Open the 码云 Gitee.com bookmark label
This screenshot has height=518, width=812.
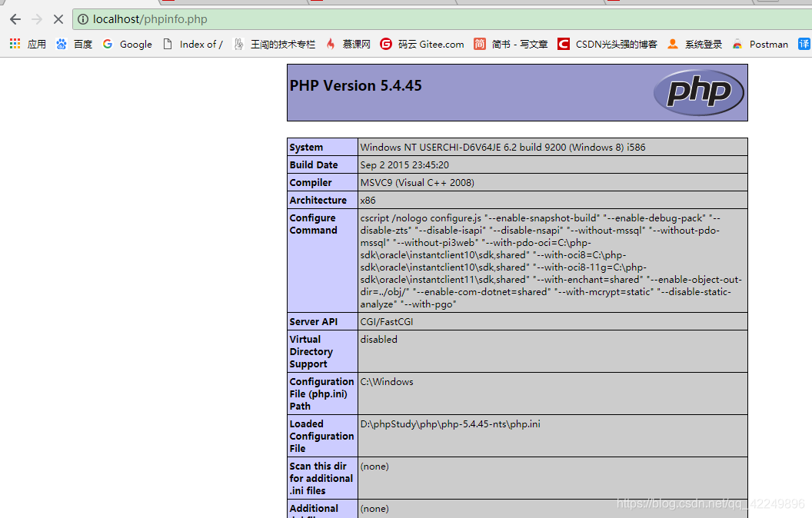[x=431, y=45]
